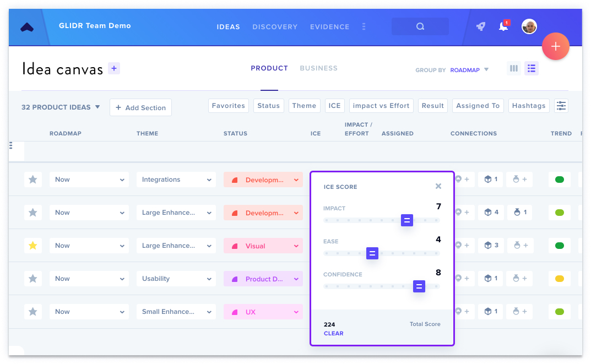
Task: Open the filter settings sliders icon
Action: 561,106
